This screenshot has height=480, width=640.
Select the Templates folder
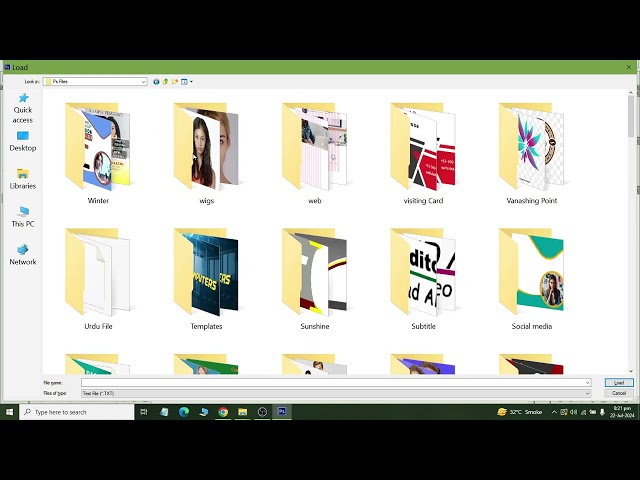click(x=207, y=279)
